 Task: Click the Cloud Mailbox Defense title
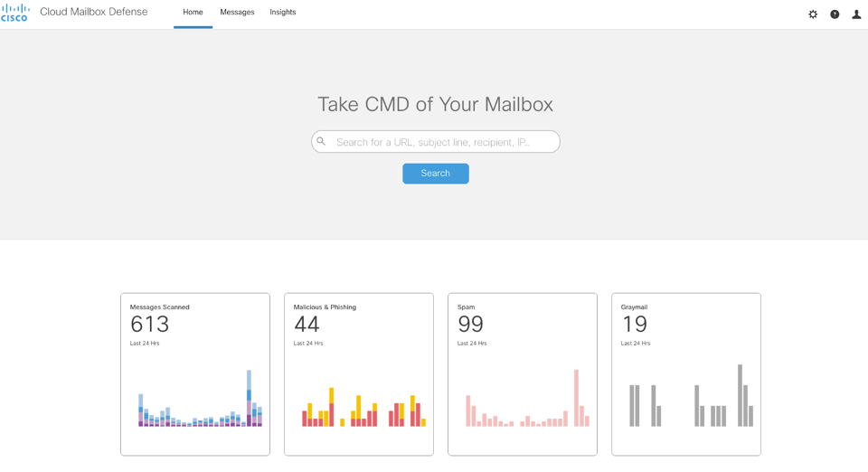tap(93, 12)
